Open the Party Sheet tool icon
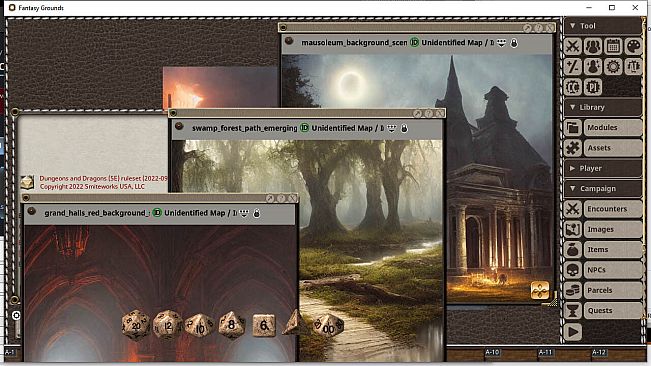Image resolution: width=651 pixels, height=366 pixels. [x=593, y=46]
